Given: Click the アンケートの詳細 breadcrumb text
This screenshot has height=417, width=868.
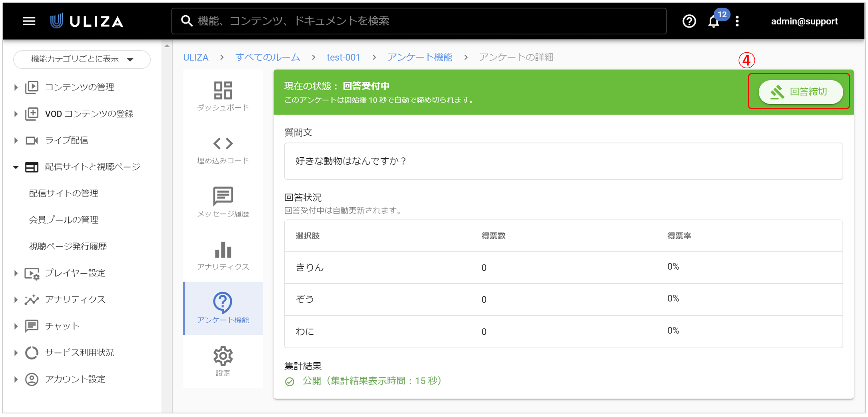Looking at the screenshot, I should (x=516, y=58).
